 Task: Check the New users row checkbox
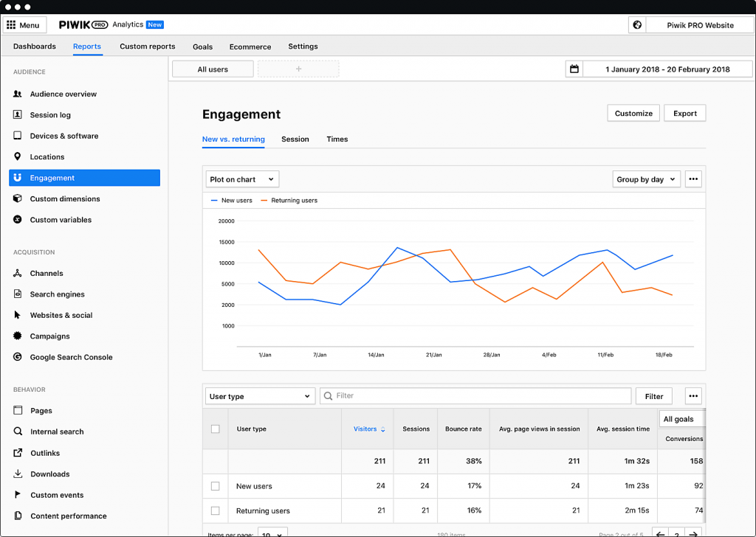(214, 485)
